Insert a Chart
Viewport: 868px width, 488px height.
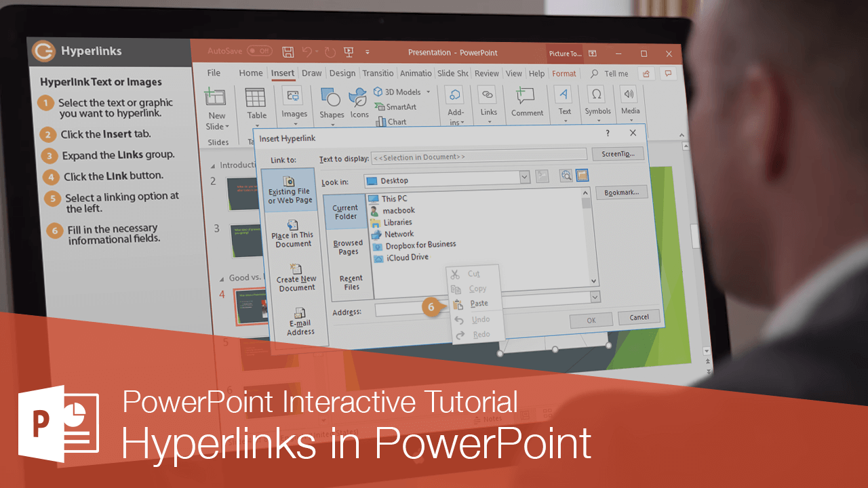[x=395, y=121]
